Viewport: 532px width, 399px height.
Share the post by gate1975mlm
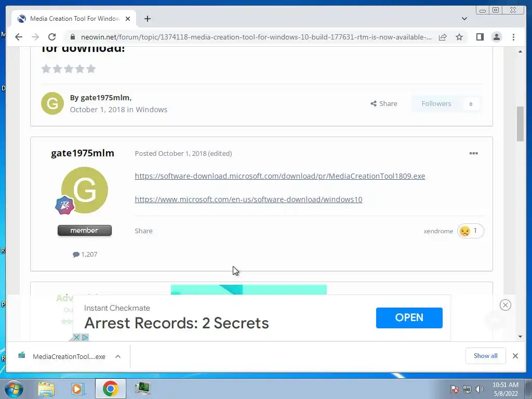click(143, 231)
